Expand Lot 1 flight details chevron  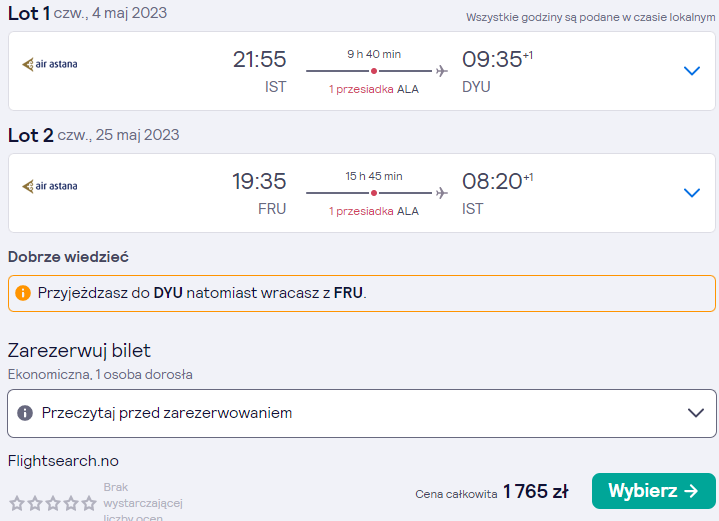click(x=691, y=71)
